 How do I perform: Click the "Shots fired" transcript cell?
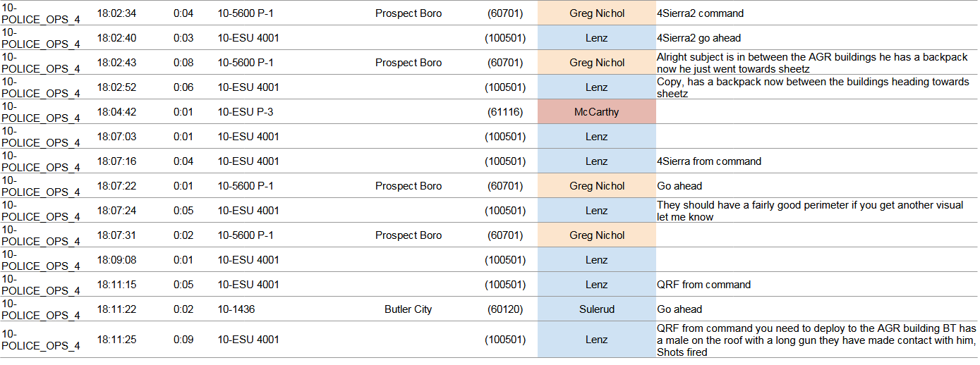(x=816, y=340)
